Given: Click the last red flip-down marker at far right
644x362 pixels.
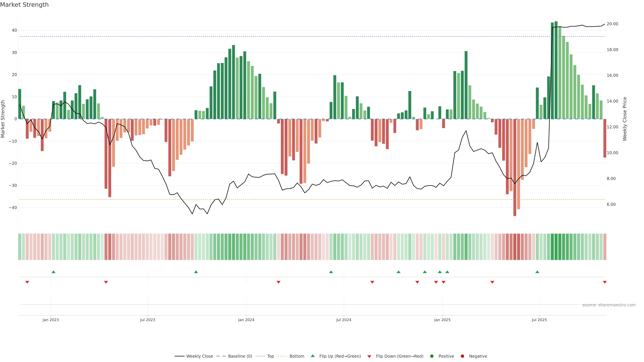Looking at the screenshot, I should click(604, 282).
